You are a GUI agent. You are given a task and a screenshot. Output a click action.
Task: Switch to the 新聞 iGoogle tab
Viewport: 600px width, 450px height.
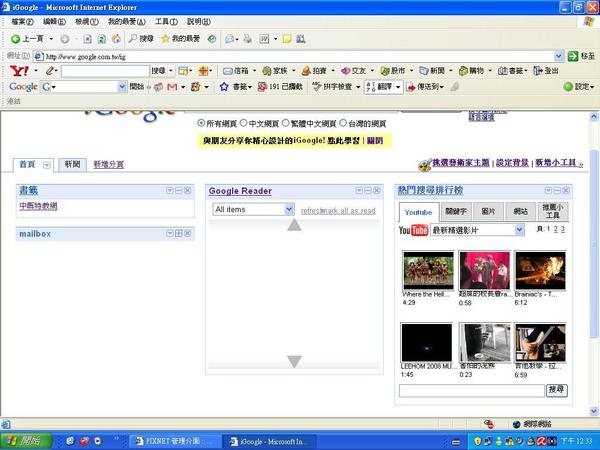(72, 165)
